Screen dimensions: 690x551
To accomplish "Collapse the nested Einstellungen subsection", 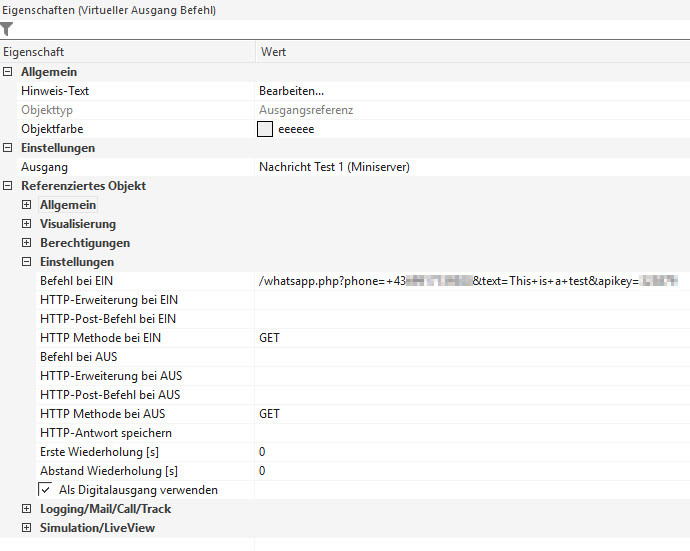I will point(27,262).
